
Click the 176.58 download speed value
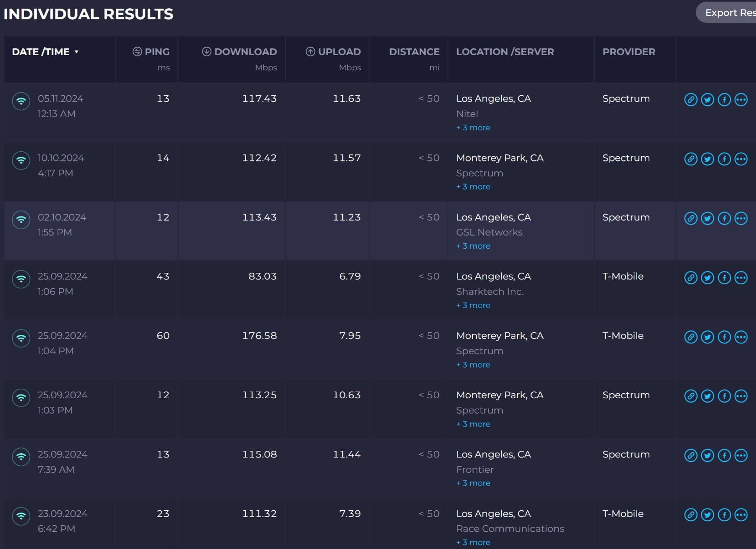[x=259, y=336]
